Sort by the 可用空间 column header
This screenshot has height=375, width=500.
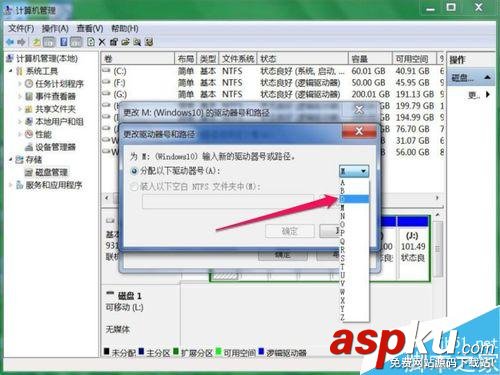(414, 59)
